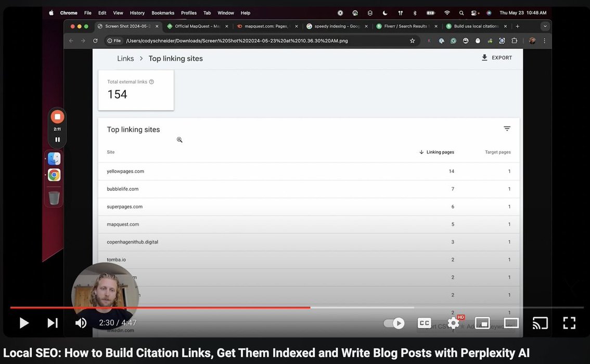Click the Links breadcrumb
This screenshot has width=590, height=364.
[x=125, y=59]
